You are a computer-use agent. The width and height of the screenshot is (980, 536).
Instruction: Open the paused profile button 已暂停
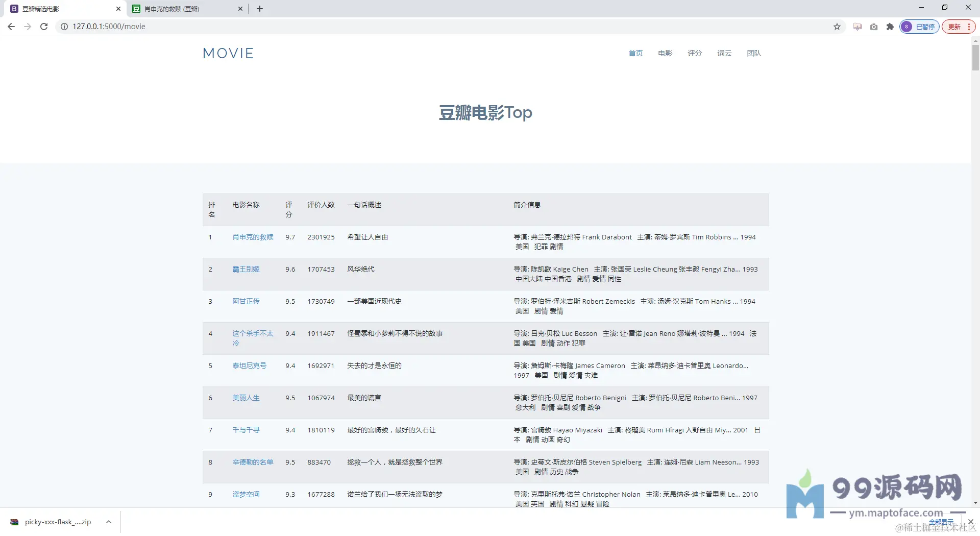(919, 27)
